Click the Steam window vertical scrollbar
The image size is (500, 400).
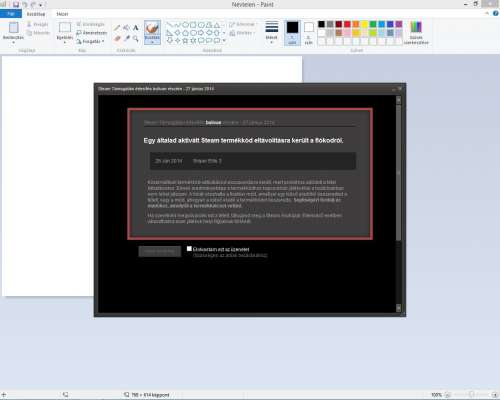(398, 172)
